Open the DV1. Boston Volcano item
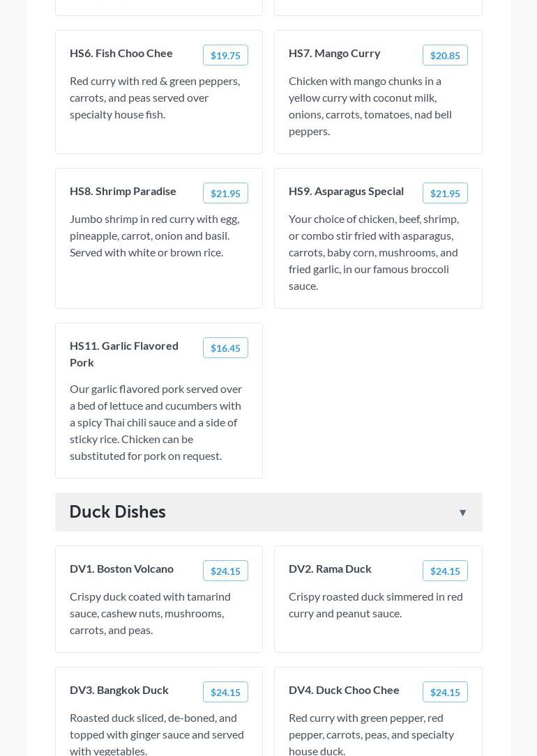Viewport: 537px width, 756px height. pyautogui.click(x=121, y=569)
